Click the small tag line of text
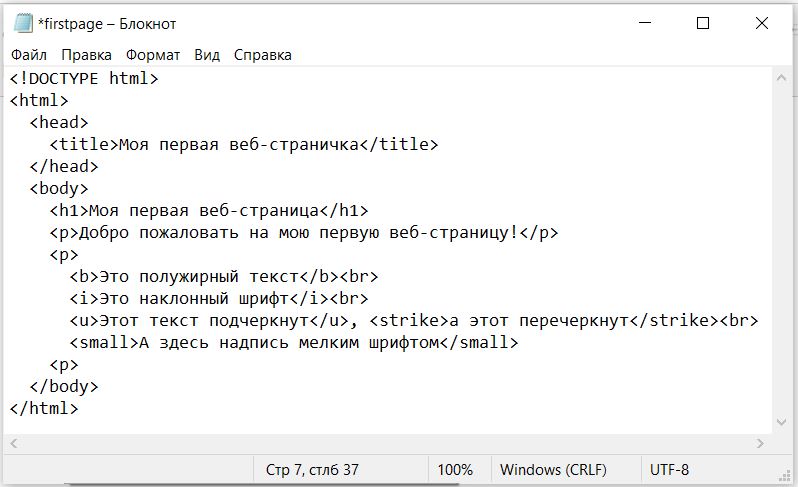The image size is (798, 487). coord(294,342)
